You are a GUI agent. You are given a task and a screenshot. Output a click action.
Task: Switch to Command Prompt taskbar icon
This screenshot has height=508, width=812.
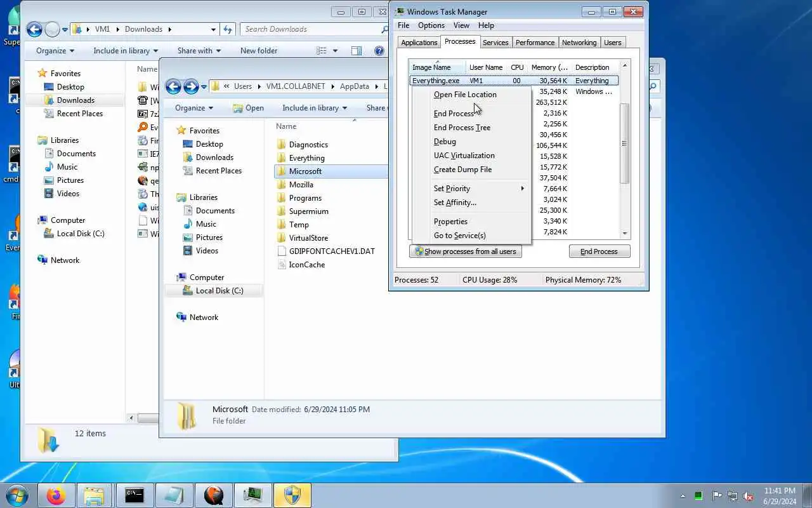134,495
